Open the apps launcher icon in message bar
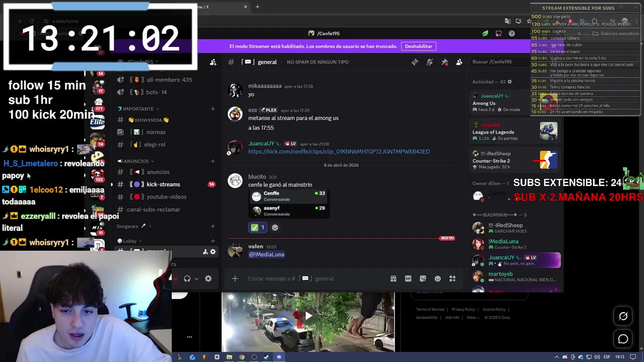 [x=452, y=279]
